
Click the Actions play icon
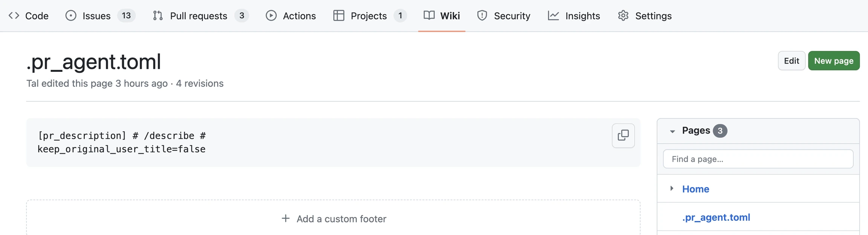coord(271,16)
